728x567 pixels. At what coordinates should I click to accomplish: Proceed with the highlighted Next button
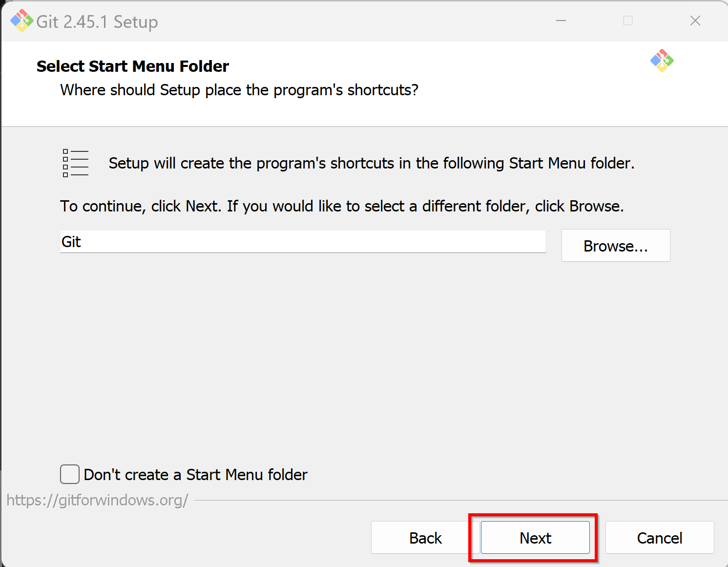click(535, 538)
